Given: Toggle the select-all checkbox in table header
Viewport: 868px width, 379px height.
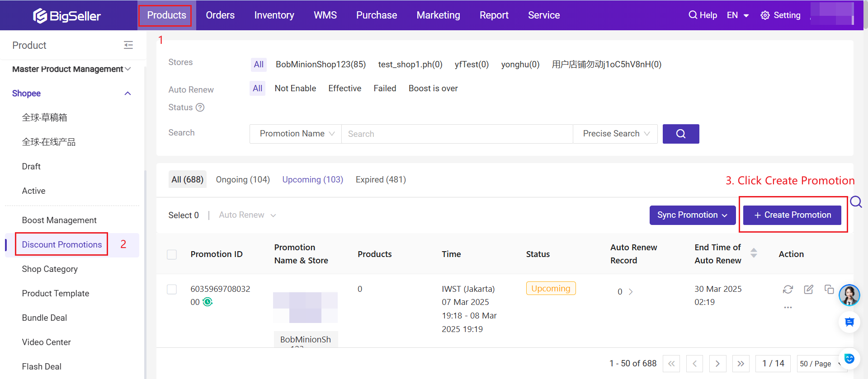Looking at the screenshot, I should coord(172,254).
